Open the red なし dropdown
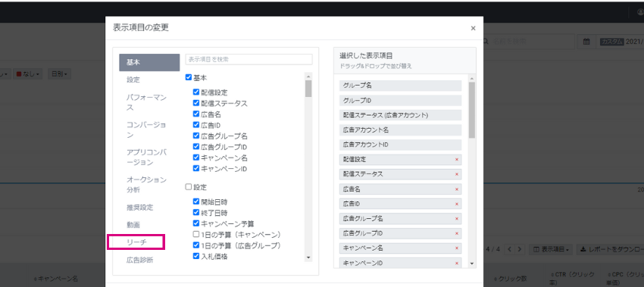Image resolution: width=644 pixels, height=287 pixels. point(28,74)
